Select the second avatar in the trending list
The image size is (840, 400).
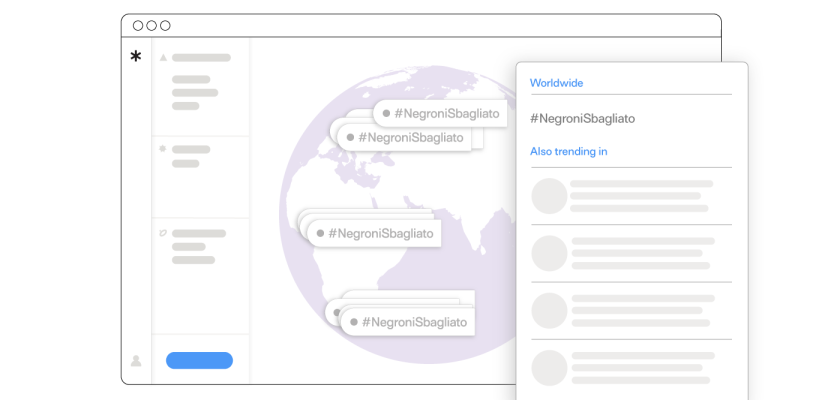549,253
